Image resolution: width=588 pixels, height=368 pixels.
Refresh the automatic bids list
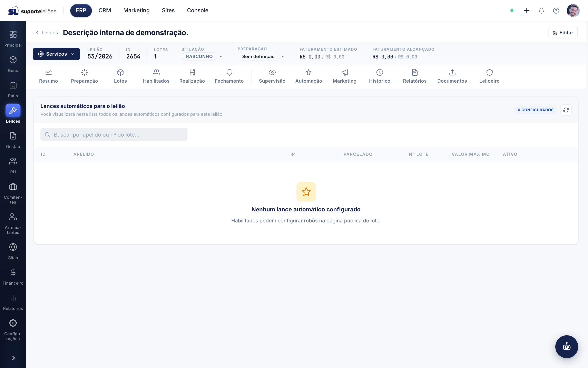pyautogui.click(x=566, y=110)
